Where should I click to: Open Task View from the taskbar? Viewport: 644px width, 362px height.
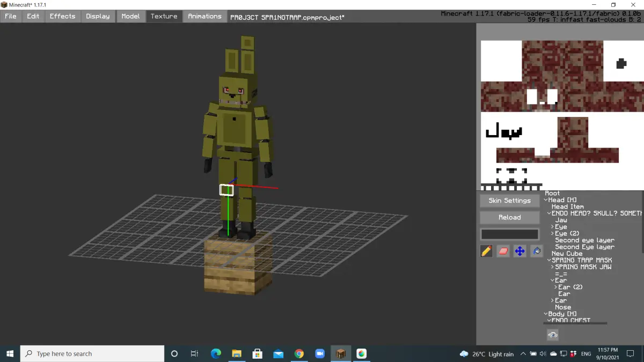[x=195, y=353]
